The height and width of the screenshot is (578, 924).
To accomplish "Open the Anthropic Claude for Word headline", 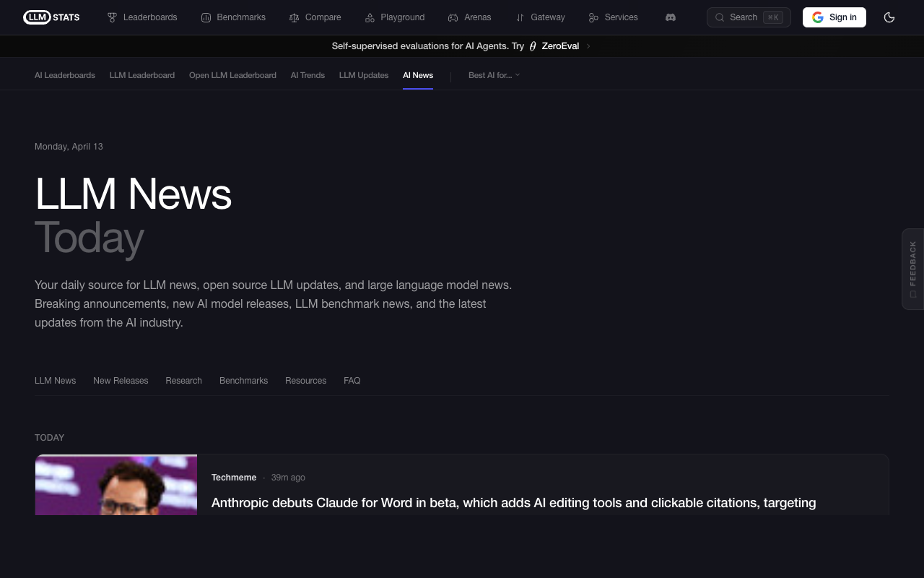I will [513, 503].
